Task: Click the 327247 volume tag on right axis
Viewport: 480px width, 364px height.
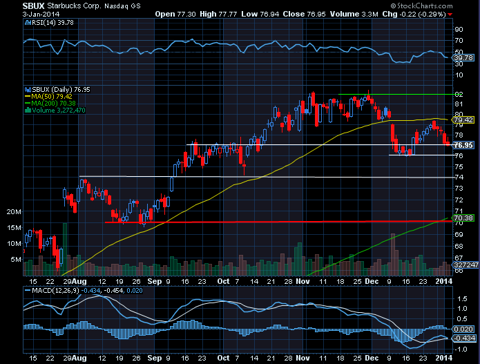Action: [x=466, y=265]
